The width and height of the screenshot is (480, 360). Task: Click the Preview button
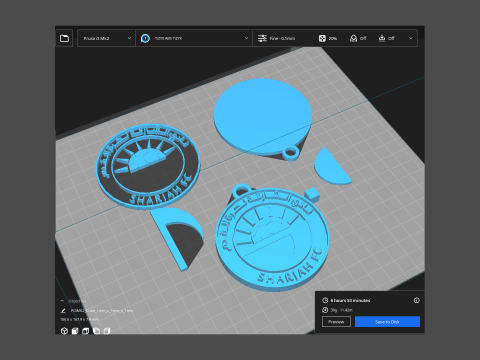pos(336,322)
